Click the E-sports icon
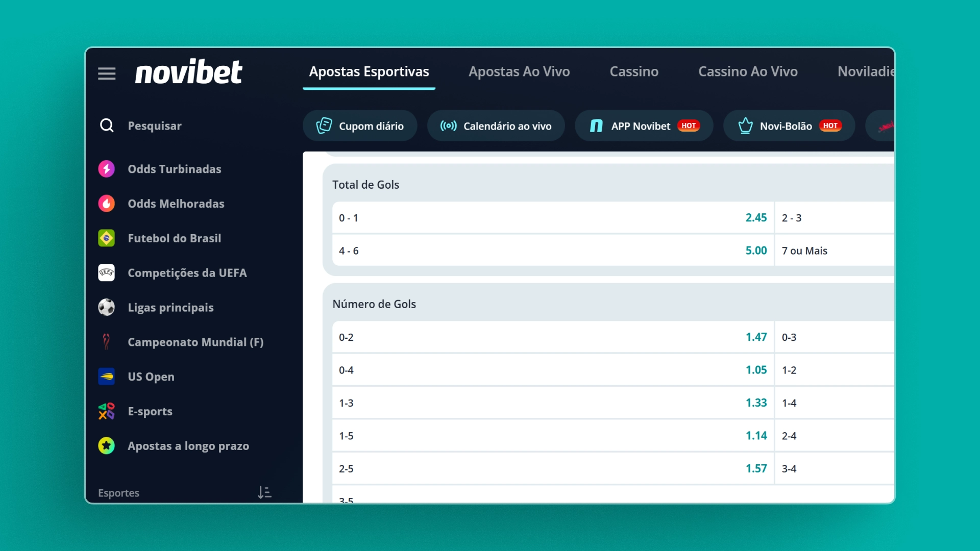This screenshot has height=551, width=980. pyautogui.click(x=107, y=411)
